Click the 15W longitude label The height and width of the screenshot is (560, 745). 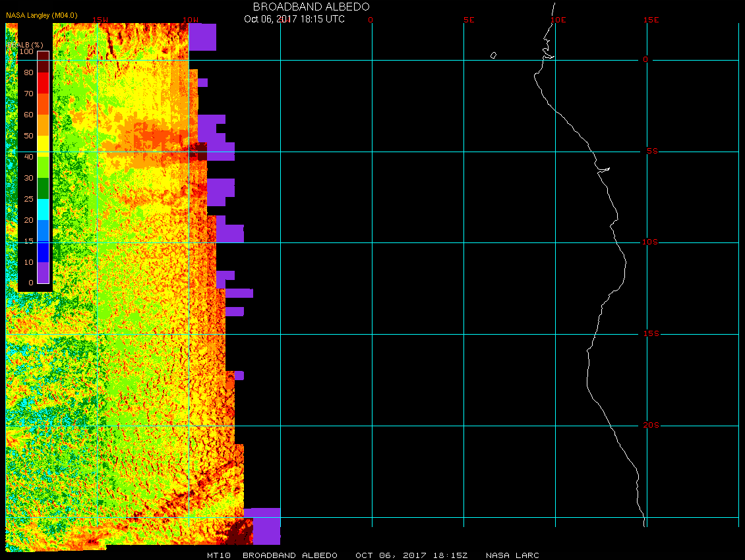click(x=100, y=20)
